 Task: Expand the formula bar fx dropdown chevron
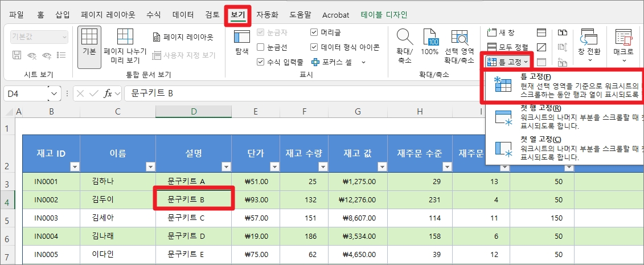click(x=117, y=93)
